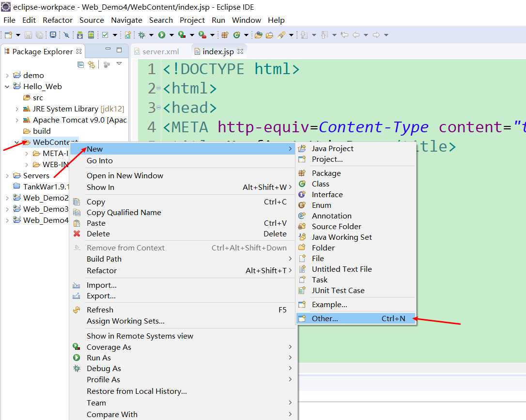The width and height of the screenshot is (526, 420).
Task: Open the File menu
Action: [x=9, y=20]
